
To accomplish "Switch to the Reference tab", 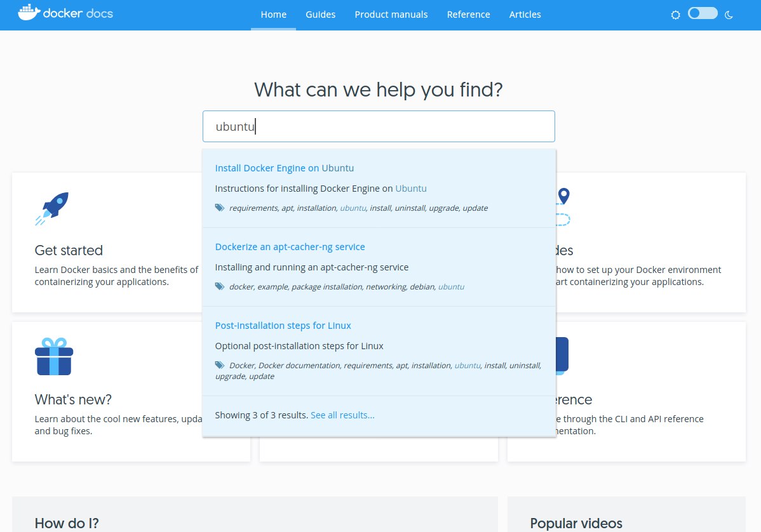I will pos(468,15).
